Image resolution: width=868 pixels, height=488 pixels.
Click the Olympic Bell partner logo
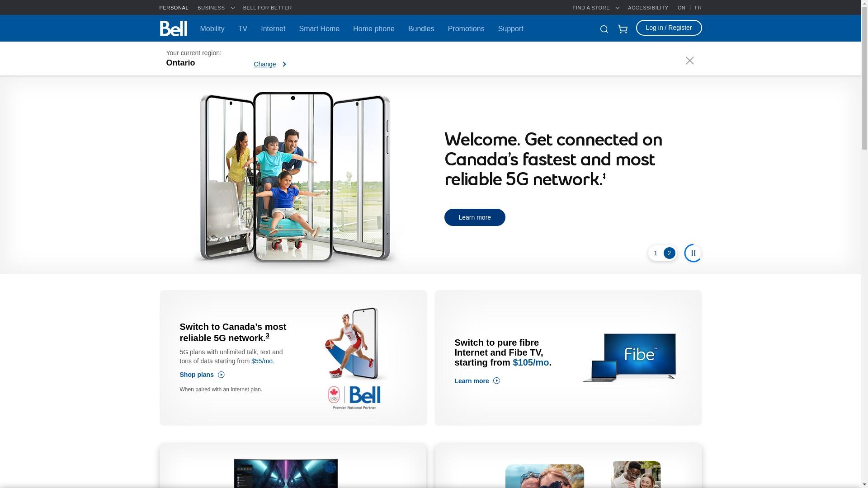pyautogui.click(x=354, y=398)
